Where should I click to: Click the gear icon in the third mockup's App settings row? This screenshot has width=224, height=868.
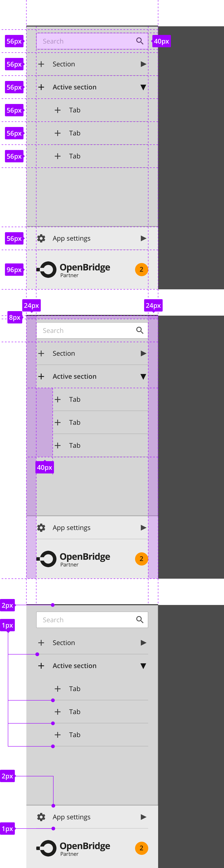(41, 817)
